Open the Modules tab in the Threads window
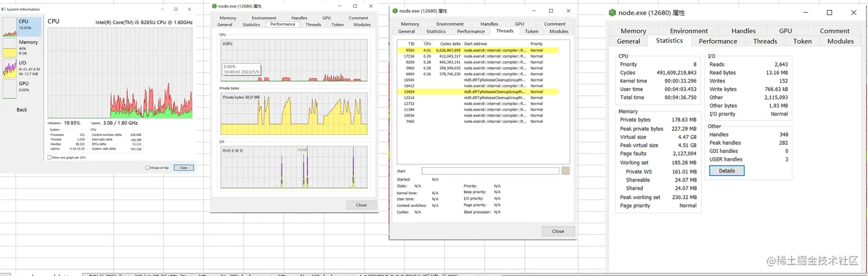The height and width of the screenshot is (276, 868). [559, 32]
